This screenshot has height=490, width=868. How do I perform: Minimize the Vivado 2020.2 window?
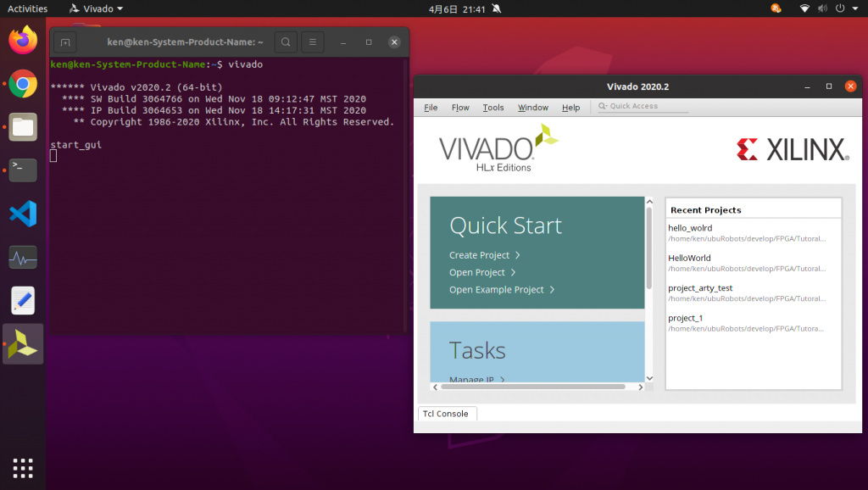pyautogui.click(x=807, y=86)
